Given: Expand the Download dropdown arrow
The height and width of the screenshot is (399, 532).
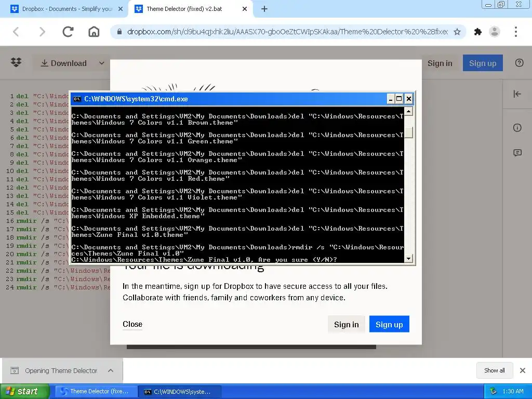Looking at the screenshot, I should click(x=101, y=63).
